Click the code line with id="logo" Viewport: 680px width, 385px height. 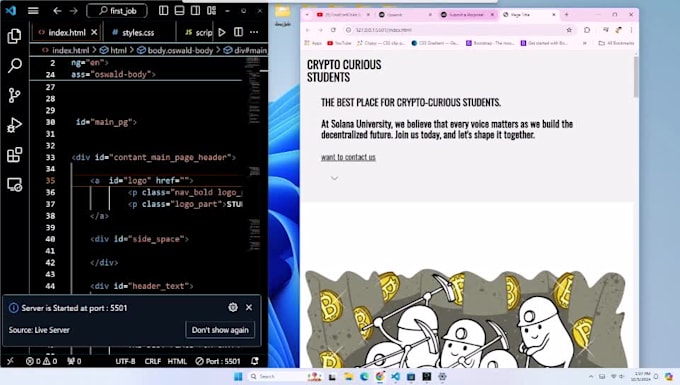(x=141, y=180)
